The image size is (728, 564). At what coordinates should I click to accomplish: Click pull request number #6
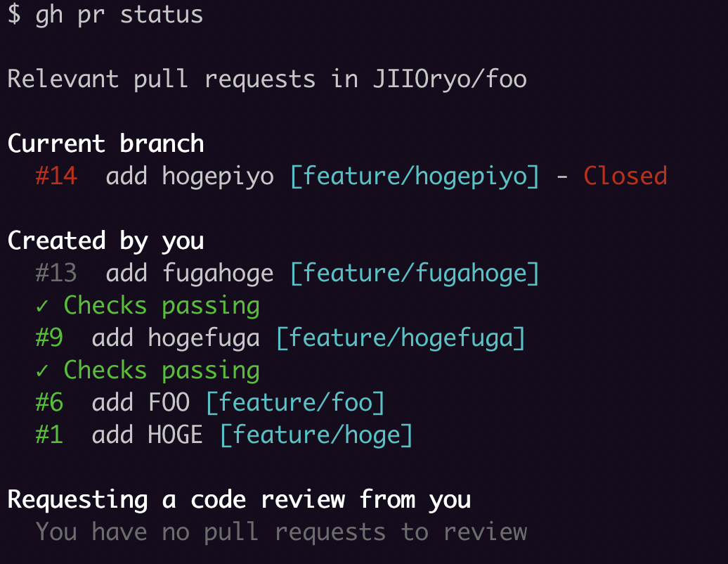click(49, 403)
